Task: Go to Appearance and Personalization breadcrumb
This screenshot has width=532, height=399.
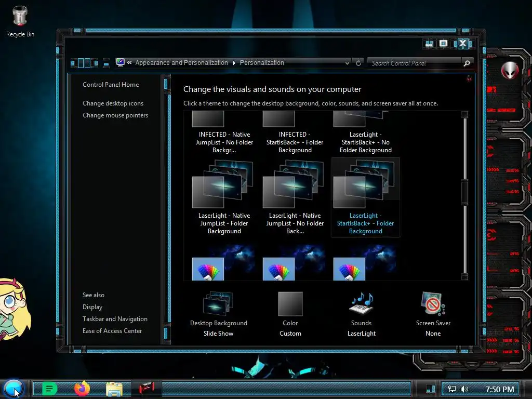Action: (x=181, y=63)
